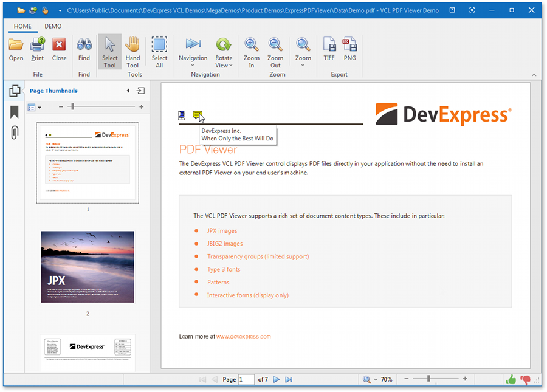Show the Bookmarks sidebar panel

tap(15, 112)
